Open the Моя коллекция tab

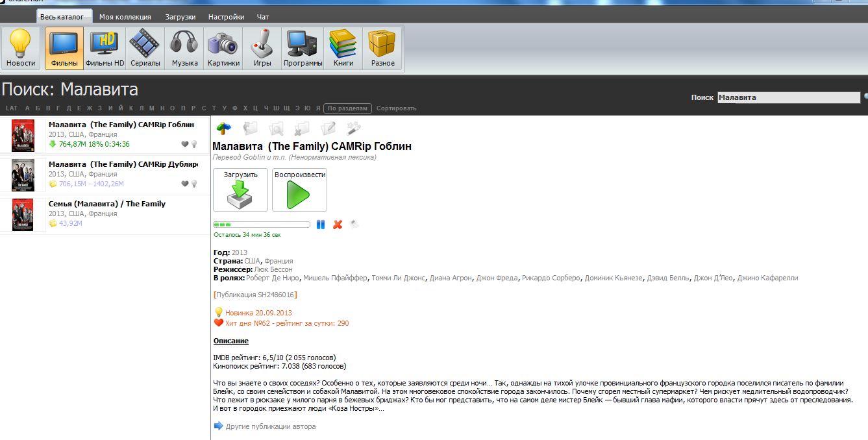click(x=125, y=17)
